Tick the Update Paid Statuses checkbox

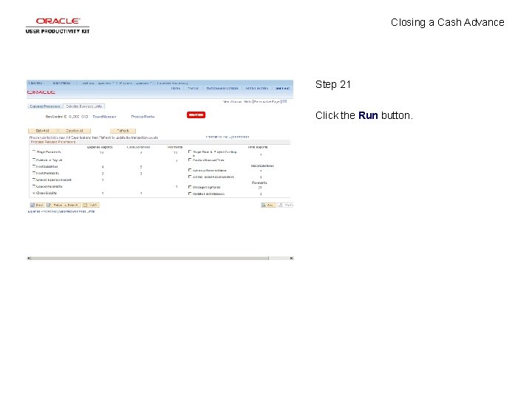190,194
